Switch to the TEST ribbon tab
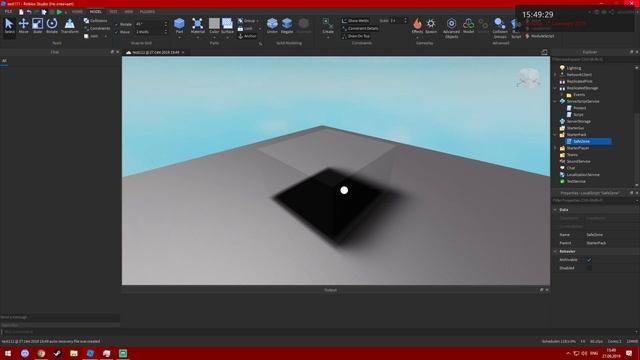This screenshot has height=360, width=640. 113,12
